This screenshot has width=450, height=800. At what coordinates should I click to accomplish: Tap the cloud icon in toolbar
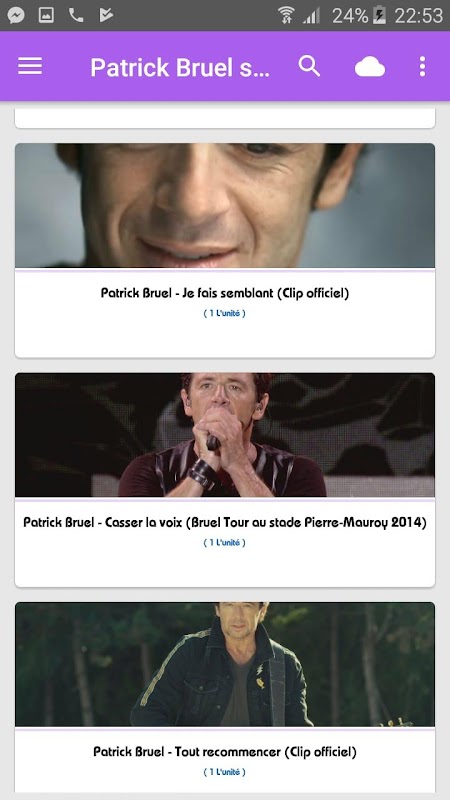click(x=370, y=67)
